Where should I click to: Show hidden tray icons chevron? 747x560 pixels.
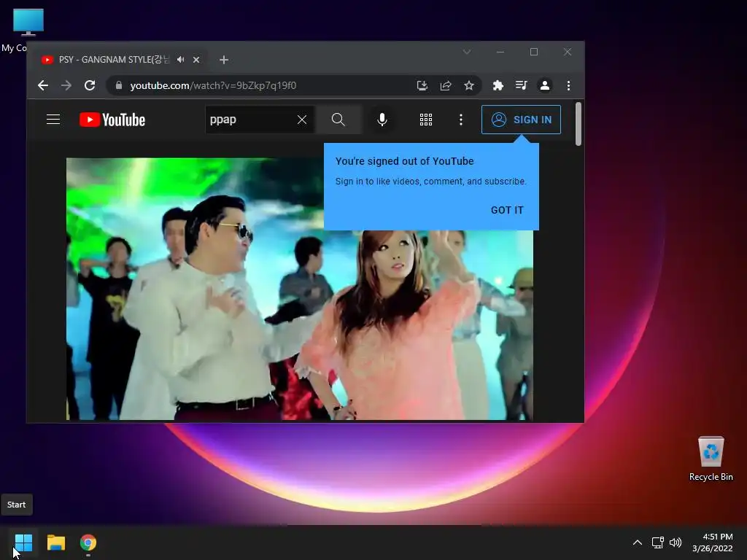(x=638, y=542)
